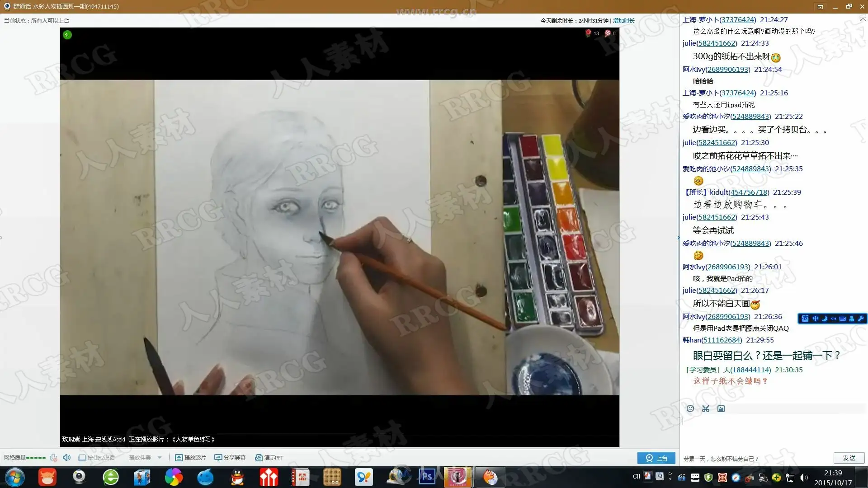Expand the 播放伴奏 dropdown arrow

pyautogui.click(x=160, y=458)
